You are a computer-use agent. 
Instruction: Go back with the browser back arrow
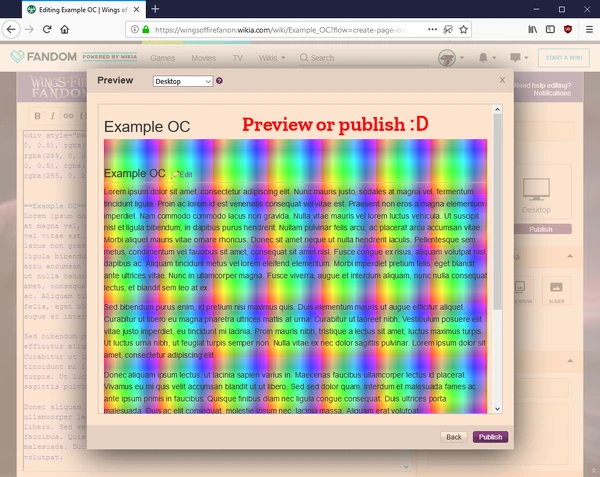pyautogui.click(x=11, y=29)
